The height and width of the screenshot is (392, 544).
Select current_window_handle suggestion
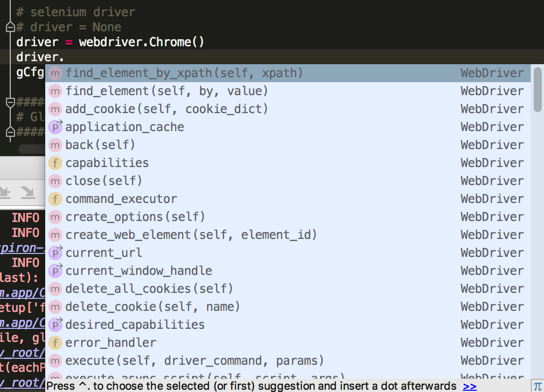point(288,271)
